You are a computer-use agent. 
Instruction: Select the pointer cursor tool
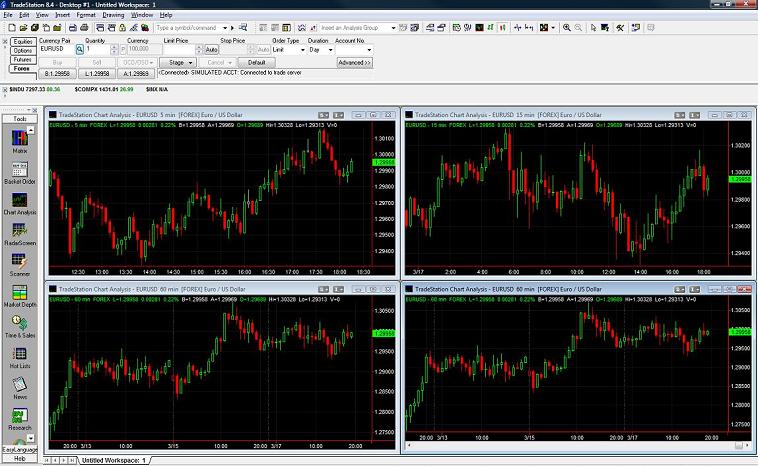pos(593,28)
